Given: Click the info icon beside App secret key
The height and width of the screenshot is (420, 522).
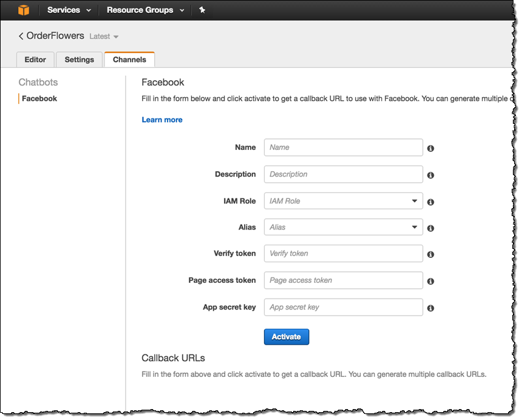Looking at the screenshot, I should [430, 308].
